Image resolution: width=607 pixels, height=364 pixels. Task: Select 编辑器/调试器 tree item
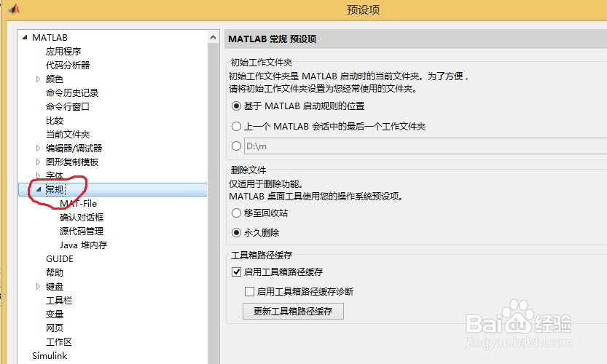(x=74, y=149)
